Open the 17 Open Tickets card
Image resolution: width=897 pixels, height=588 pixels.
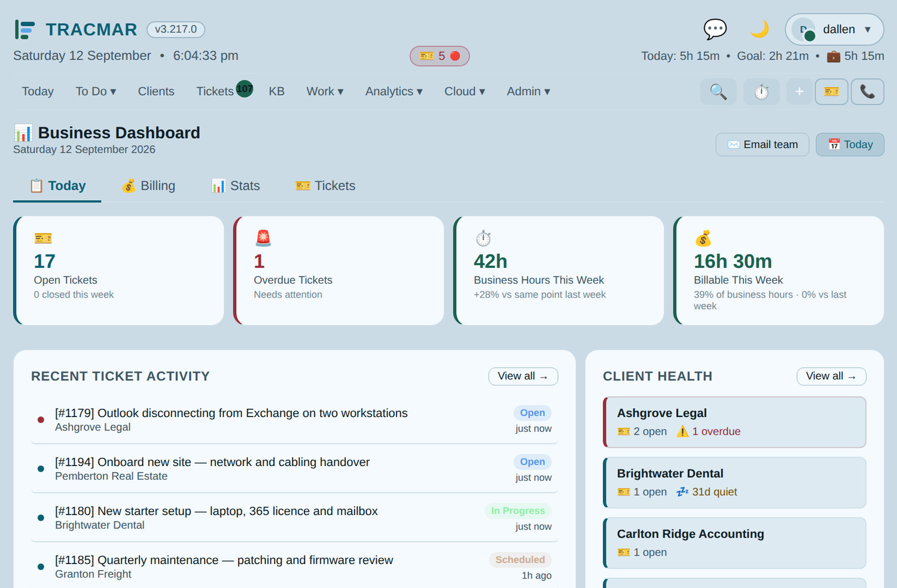point(118,271)
